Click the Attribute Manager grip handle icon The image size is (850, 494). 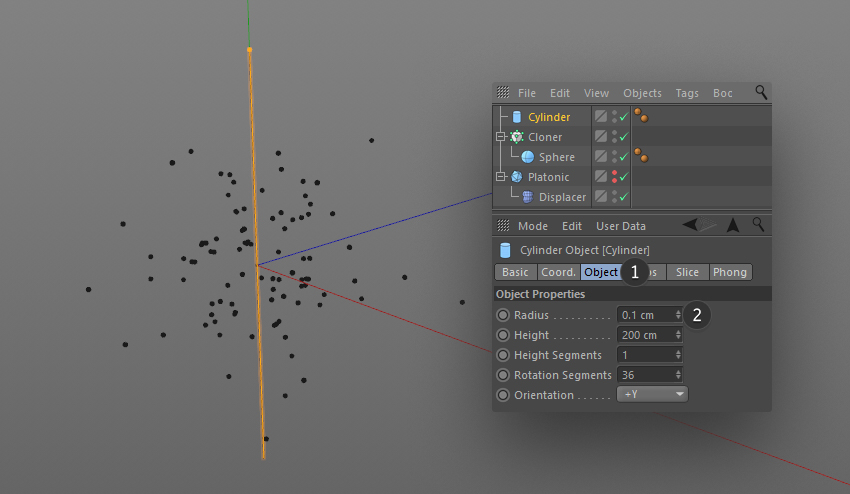click(x=503, y=225)
